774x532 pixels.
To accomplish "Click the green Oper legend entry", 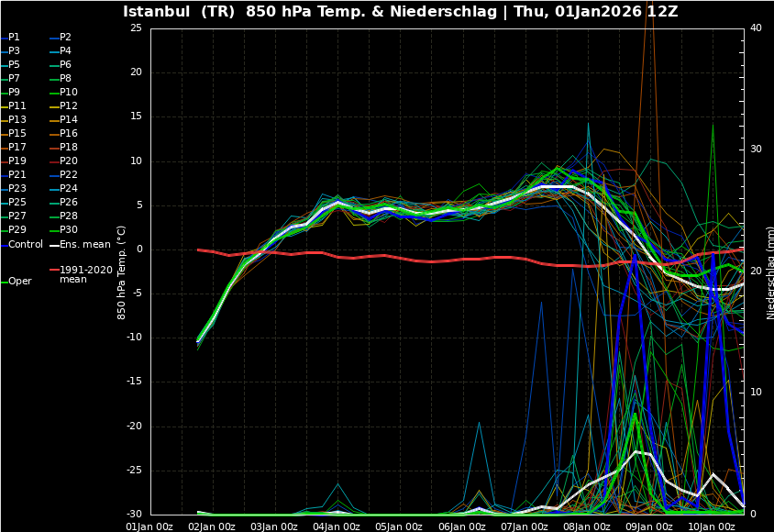I will [x=20, y=282].
